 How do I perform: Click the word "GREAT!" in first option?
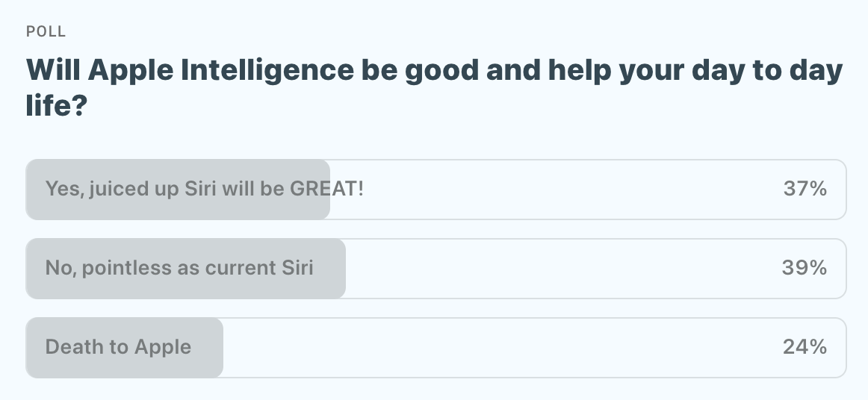[x=326, y=190]
